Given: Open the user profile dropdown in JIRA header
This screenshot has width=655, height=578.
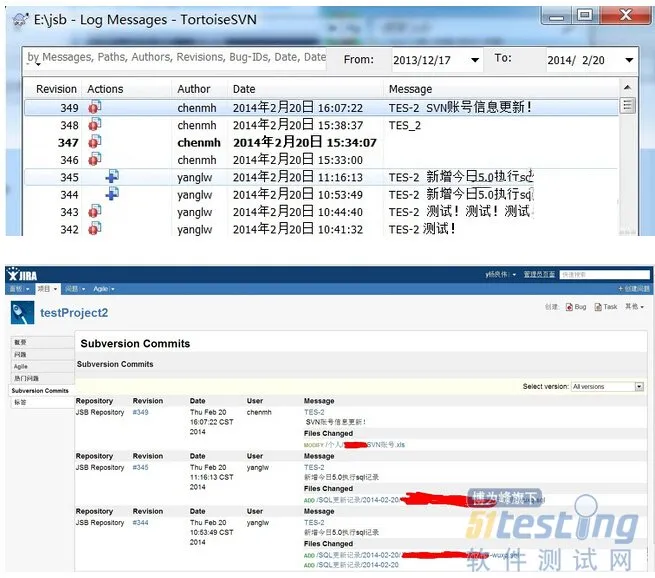Looking at the screenshot, I should click(500, 274).
